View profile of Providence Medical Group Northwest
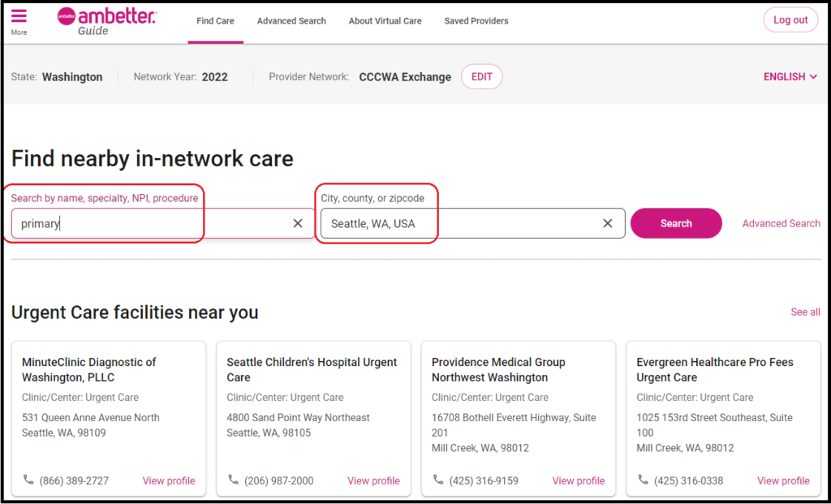 click(579, 480)
